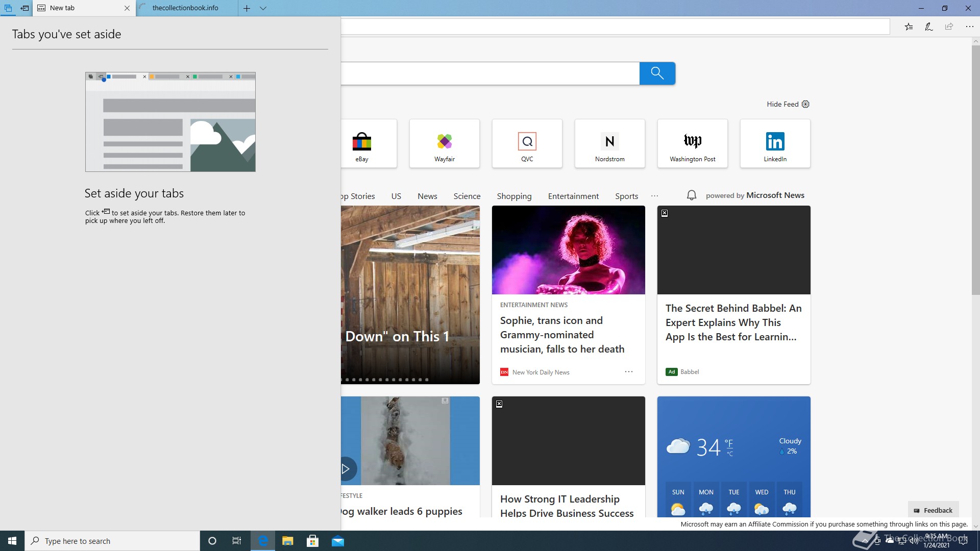Open the Washington Post top site tile
Screen dimensions: 980x551
coord(693,143)
